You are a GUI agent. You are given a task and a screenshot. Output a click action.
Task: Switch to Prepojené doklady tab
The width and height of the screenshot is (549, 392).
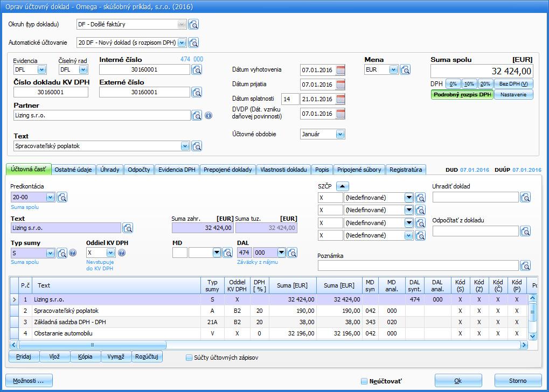[x=227, y=170]
